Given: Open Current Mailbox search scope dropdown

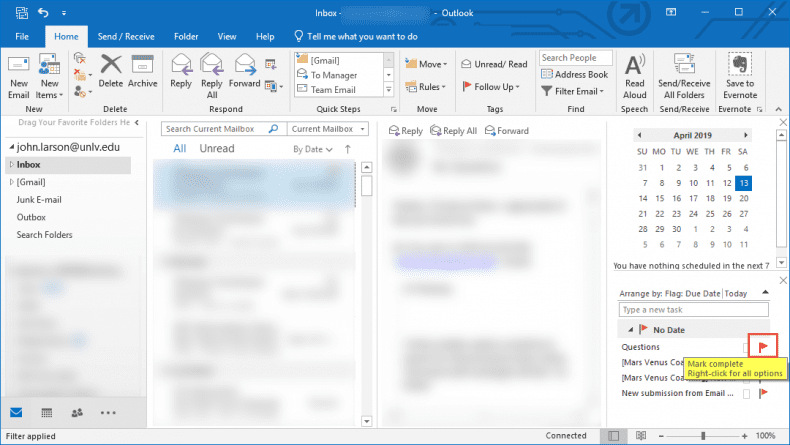Looking at the screenshot, I should (327, 129).
